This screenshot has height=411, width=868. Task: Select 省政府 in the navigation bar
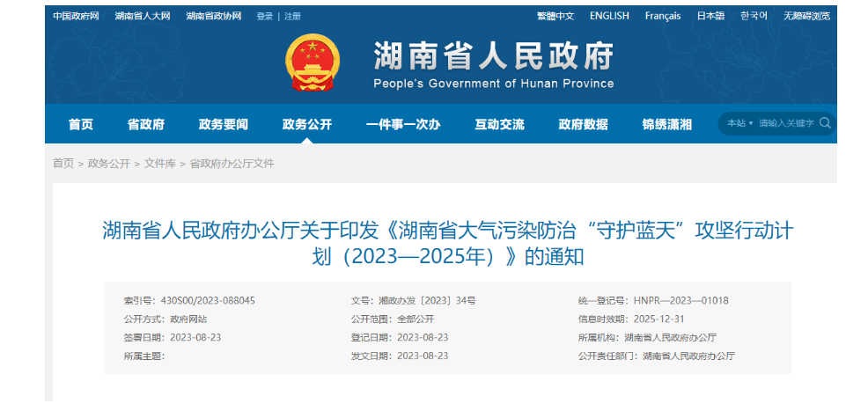click(x=146, y=124)
